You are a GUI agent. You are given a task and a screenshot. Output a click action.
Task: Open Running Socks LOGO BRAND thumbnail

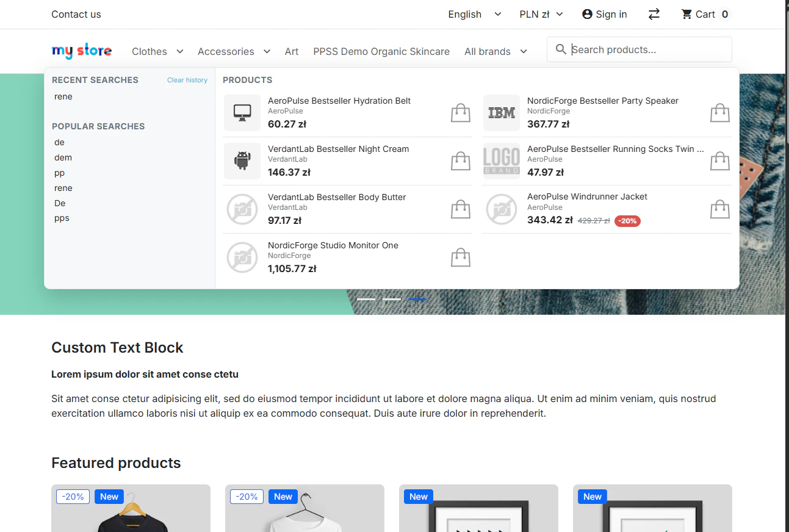502,161
